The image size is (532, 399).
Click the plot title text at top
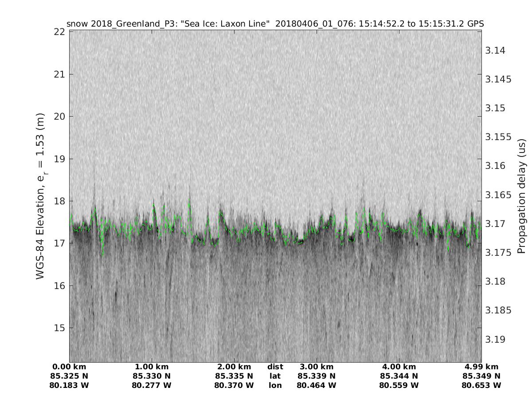pyautogui.click(x=275, y=24)
